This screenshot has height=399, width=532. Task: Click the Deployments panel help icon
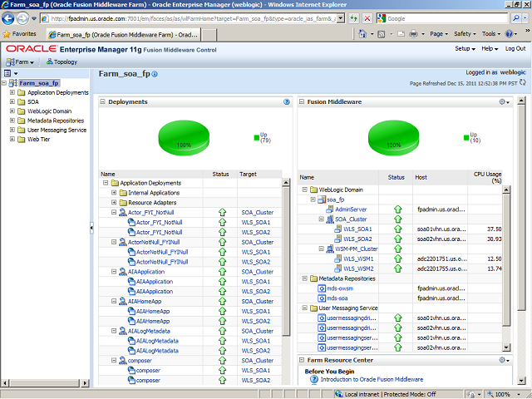point(286,102)
